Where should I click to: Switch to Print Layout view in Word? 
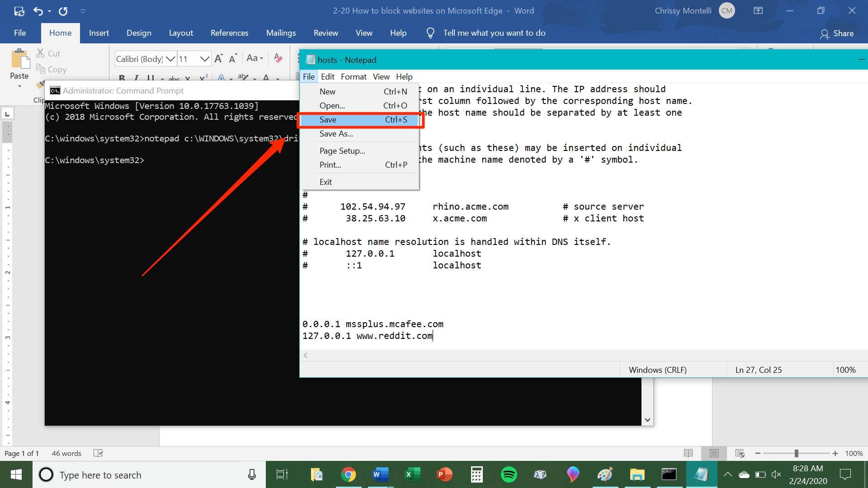(714, 453)
